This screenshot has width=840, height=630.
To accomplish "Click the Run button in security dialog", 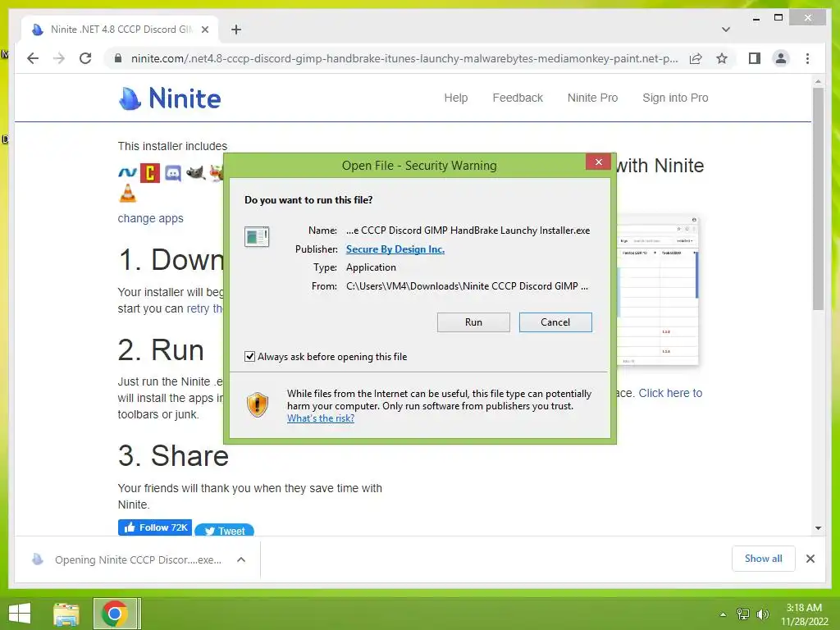I will (473, 322).
